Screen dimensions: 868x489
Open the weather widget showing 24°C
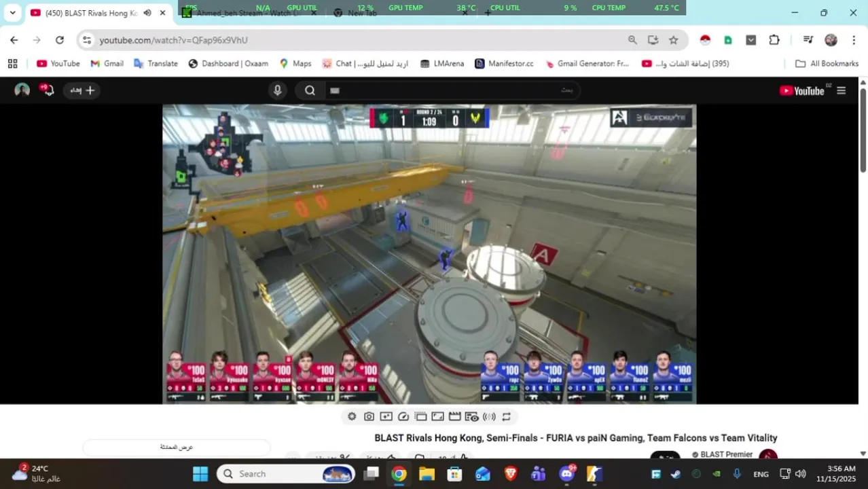(35, 473)
